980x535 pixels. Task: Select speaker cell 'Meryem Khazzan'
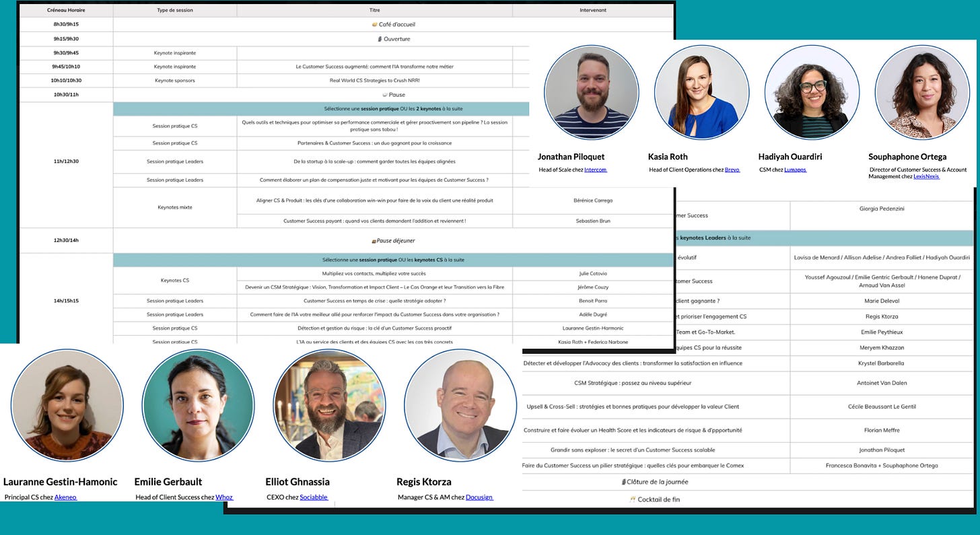(x=882, y=347)
